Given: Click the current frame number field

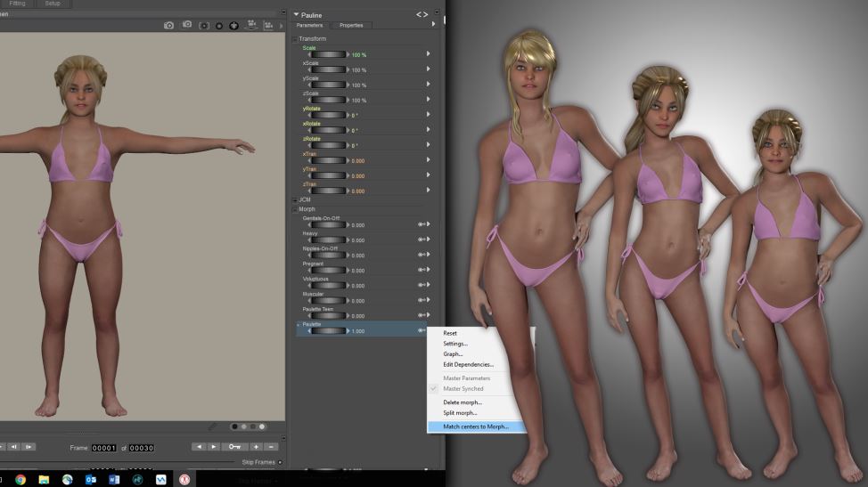Looking at the screenshot, I should coord(103,448).
